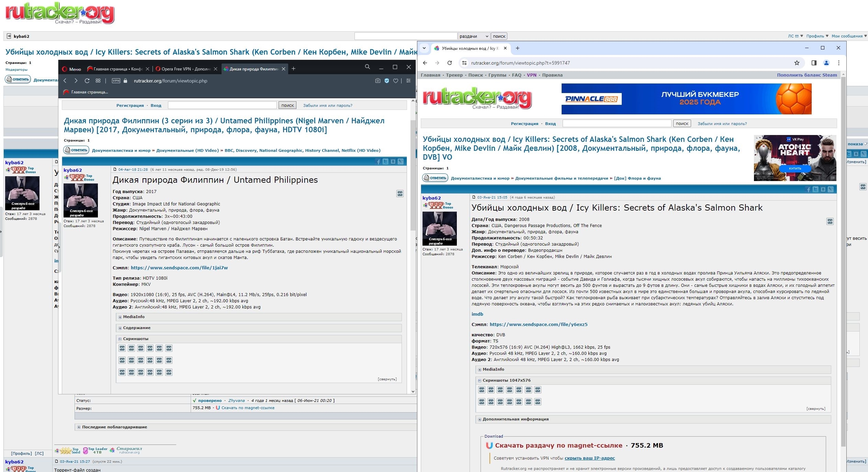Open Chrome tab search chevron

[424, 48]
